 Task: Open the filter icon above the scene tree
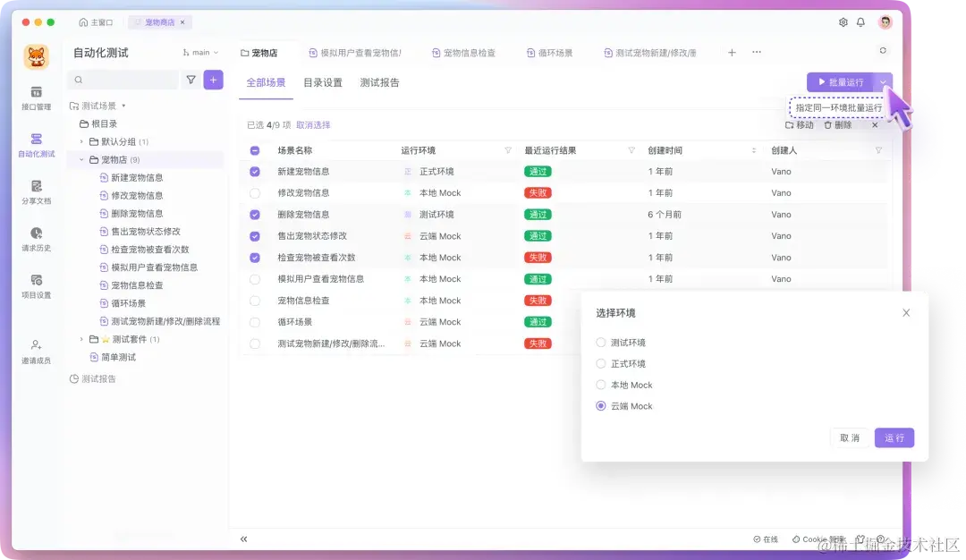point(191,80)
